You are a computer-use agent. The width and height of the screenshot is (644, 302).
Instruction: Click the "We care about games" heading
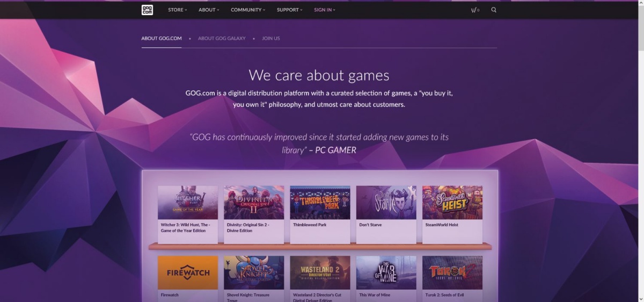point(319,75)
